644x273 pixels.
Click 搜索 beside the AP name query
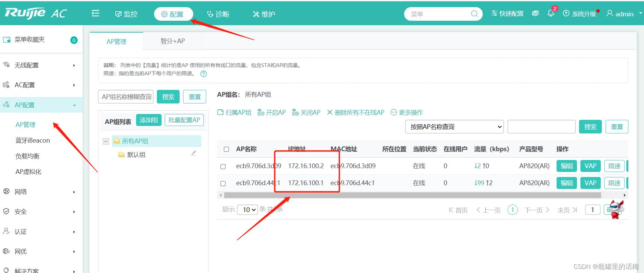[590, 127]
